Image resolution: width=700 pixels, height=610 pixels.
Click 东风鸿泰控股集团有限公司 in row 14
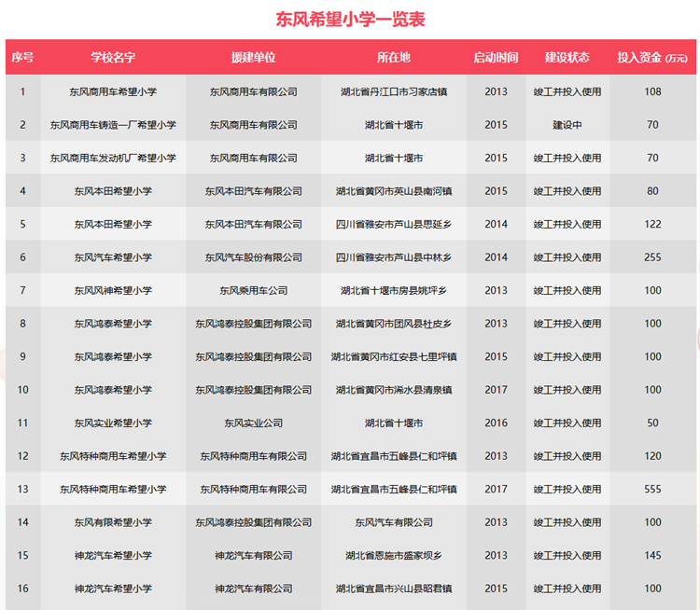(x=254, y=522)
